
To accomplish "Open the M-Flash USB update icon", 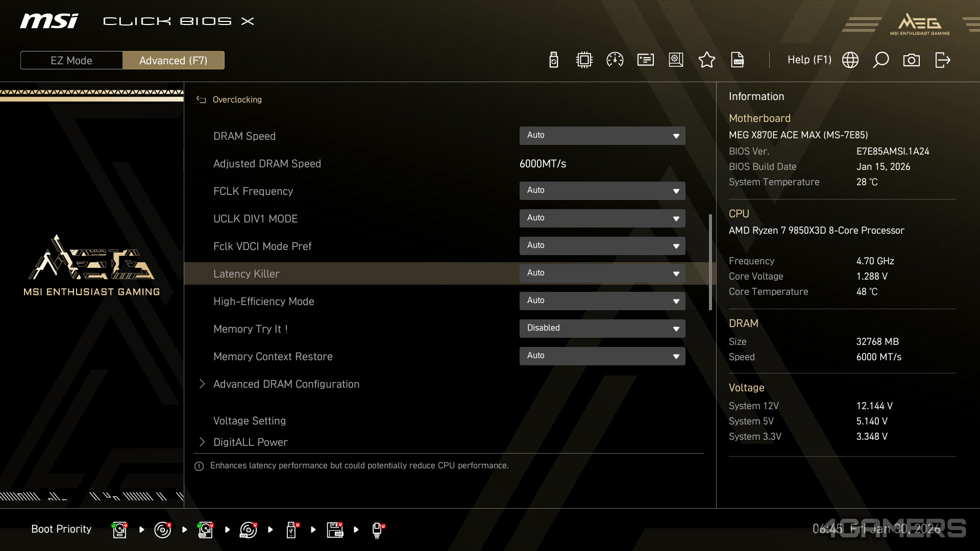I will coord(553,60).
